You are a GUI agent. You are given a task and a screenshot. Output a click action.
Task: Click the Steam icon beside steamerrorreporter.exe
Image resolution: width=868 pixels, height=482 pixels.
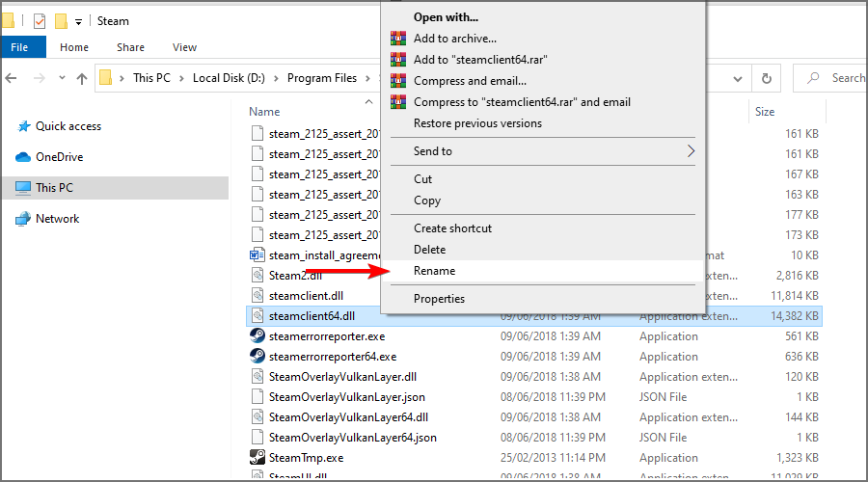258,336
